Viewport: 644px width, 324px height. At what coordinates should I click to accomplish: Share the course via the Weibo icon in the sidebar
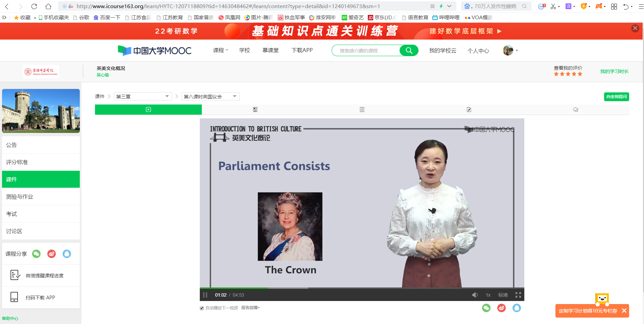coord(51,254)
